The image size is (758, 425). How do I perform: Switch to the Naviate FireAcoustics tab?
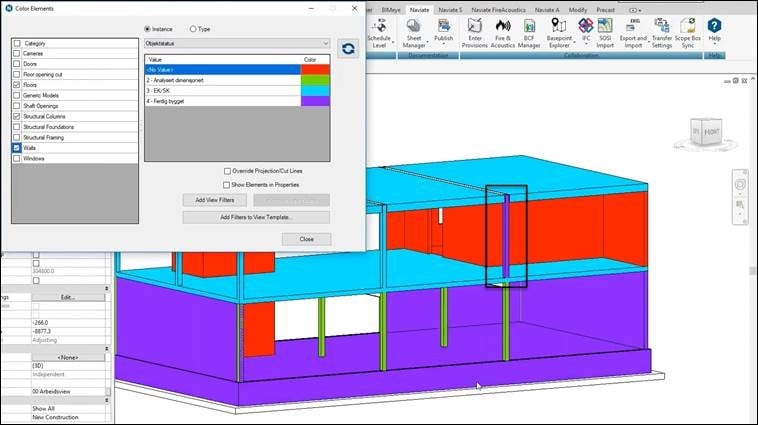tap(492, 8)
